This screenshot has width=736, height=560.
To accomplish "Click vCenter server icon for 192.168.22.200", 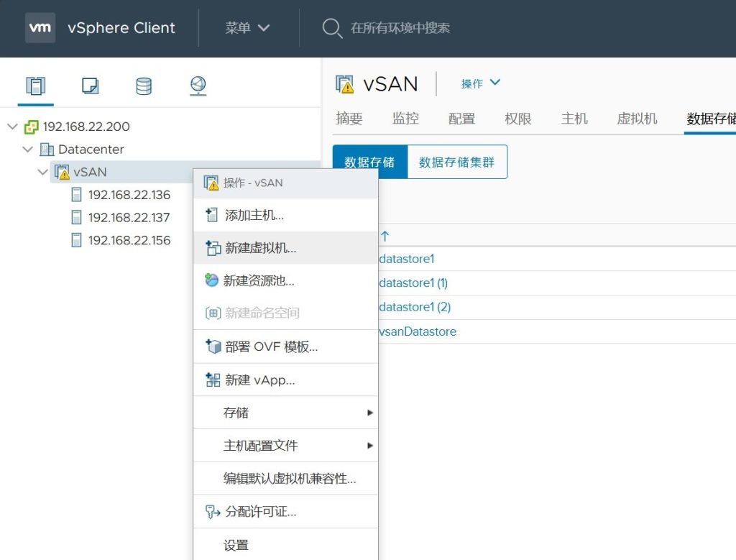I will click(x=32, y=127).
